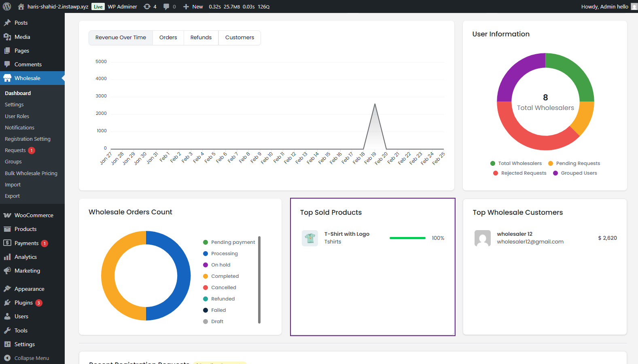Image resolution: width=638 pixels, height=364 pixels.
Task: Toggle Pending Requests in user chart legend
Action: click(577, 163)
